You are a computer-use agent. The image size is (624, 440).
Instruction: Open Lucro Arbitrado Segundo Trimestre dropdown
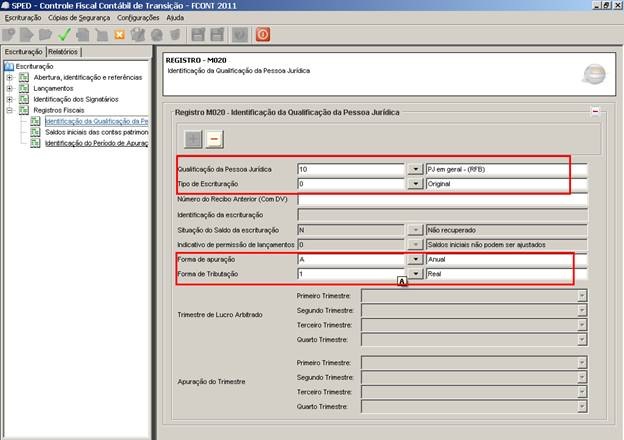(x=581, y=310)
